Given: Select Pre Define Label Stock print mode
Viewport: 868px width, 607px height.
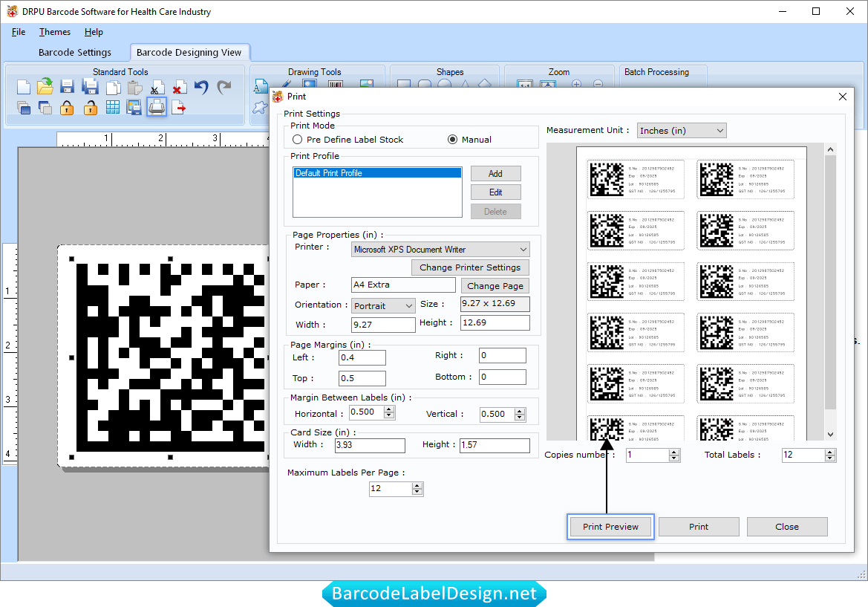Looking at the screenshot, I should pyautogui.click(x=297, y=140).
